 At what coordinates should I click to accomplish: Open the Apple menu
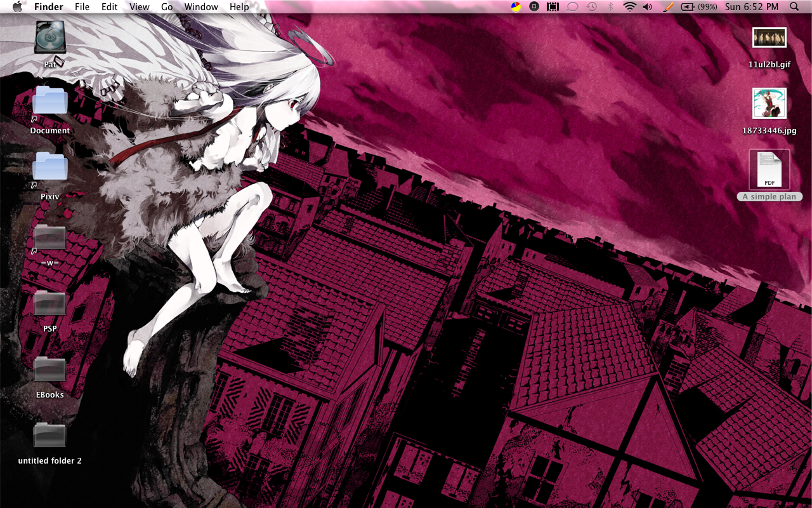tap(17, 7)
